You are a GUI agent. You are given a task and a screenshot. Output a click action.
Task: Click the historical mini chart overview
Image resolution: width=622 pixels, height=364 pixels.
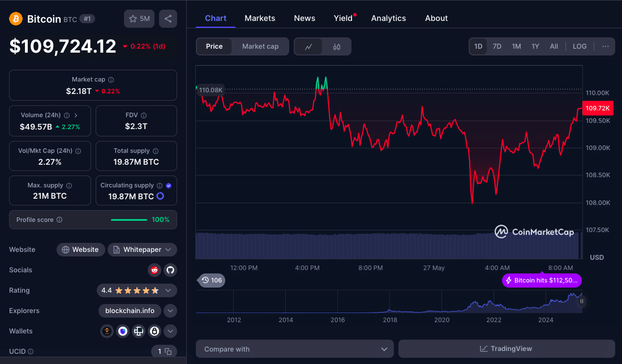click(x=389, y=302)
